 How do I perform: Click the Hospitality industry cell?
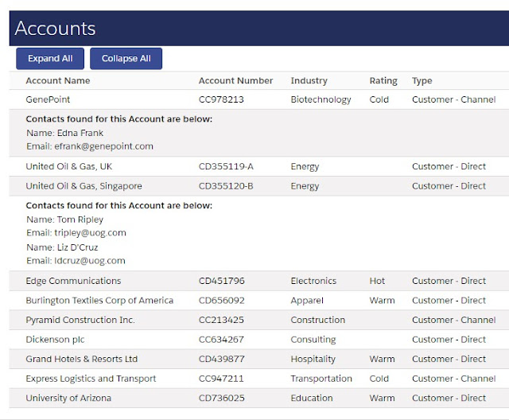point(313,360)
